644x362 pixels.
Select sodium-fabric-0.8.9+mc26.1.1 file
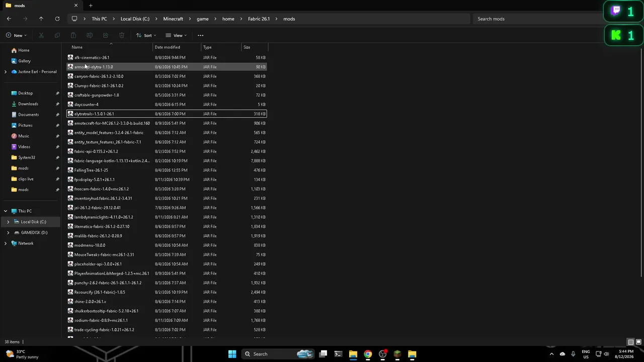point(167,320)
